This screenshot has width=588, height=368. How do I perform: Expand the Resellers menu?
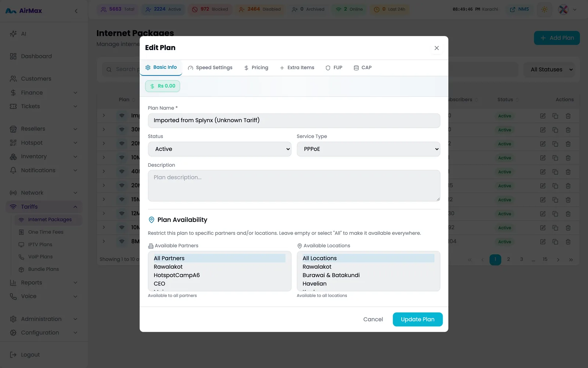click(x=44, y=129)
